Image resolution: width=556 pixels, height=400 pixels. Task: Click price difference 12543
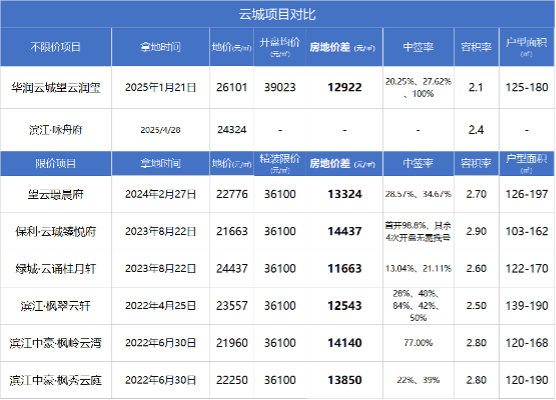click(x=345, y=306)
